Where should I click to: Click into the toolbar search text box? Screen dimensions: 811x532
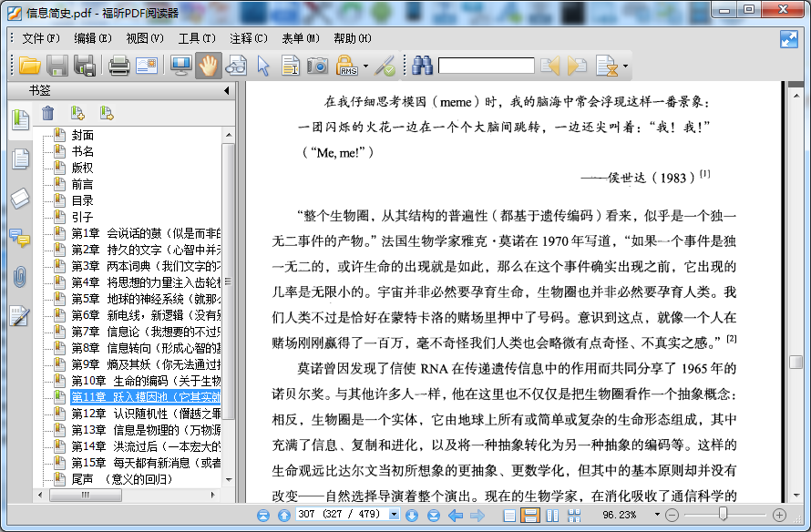point(487,66)
